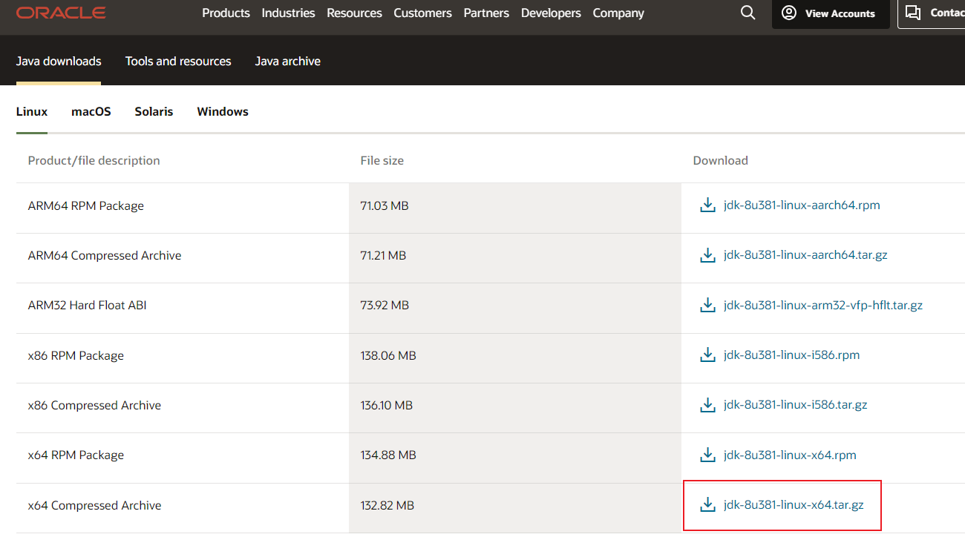The image size is (965, 560).
Task: Click the Download column header
Action: click(x=721, y=160)
